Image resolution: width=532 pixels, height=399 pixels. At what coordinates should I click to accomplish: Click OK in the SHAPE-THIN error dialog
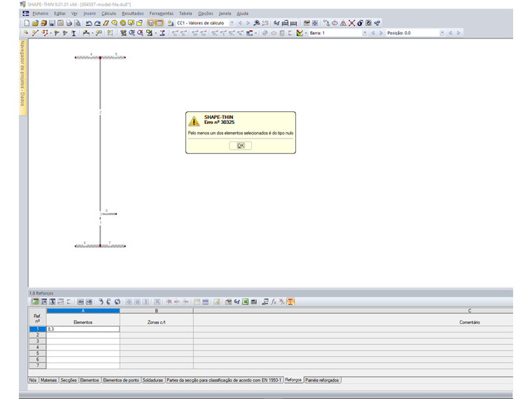tap(240, 146)
